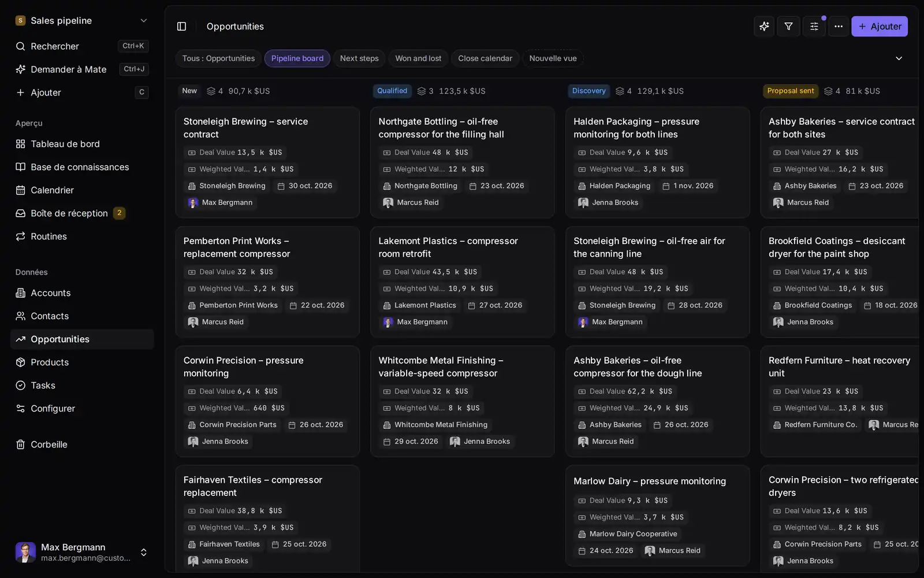The width and height of the screenshot is (924, 578).
Task: Click the purple Ajouter button
Action: (x=880, y=27)
